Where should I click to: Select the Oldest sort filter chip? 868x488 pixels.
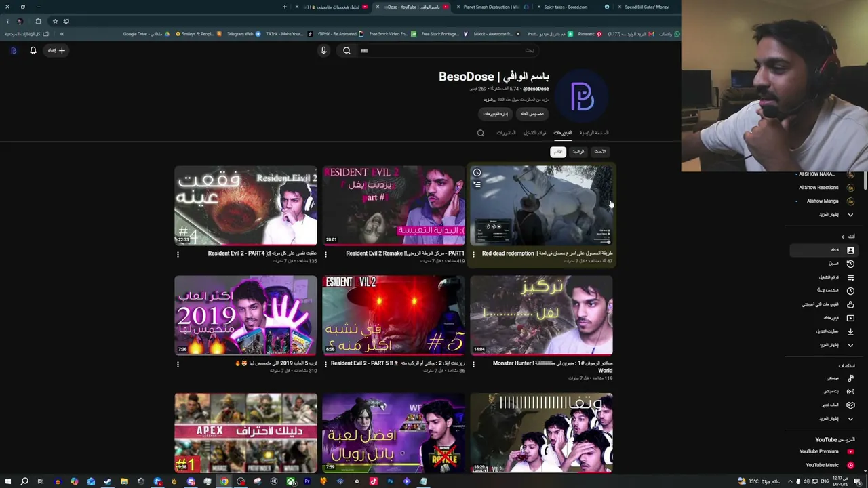557,152
